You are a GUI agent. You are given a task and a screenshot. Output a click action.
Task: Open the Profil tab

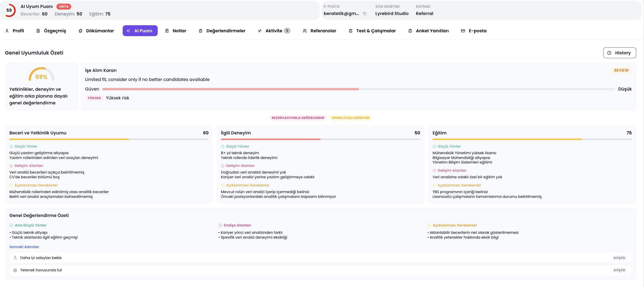[x=15, y=31]
